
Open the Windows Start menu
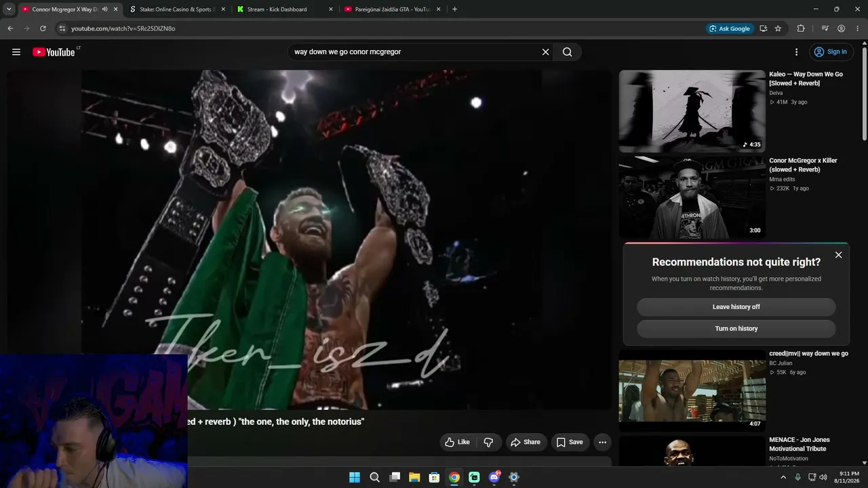[355, 477]
